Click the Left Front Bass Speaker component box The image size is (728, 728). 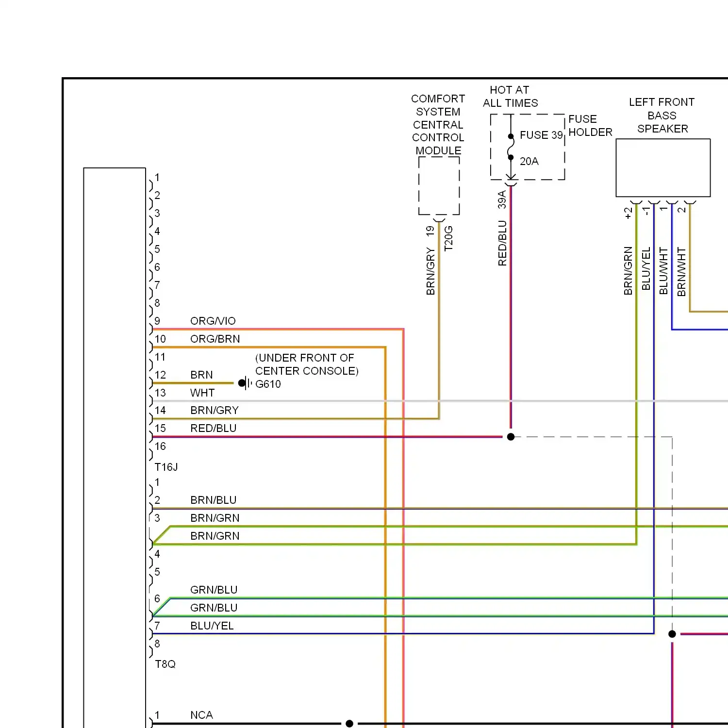663,168
